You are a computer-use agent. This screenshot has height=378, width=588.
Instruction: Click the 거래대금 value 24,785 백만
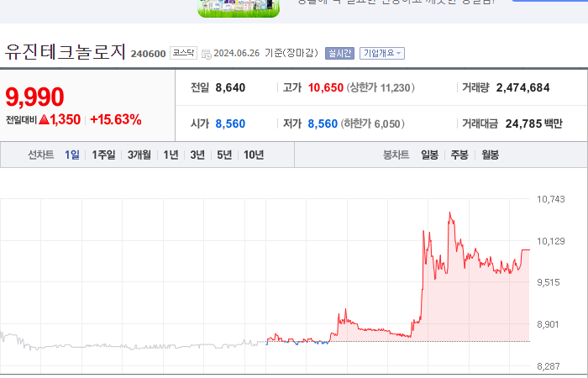click(x=534, y=123)
